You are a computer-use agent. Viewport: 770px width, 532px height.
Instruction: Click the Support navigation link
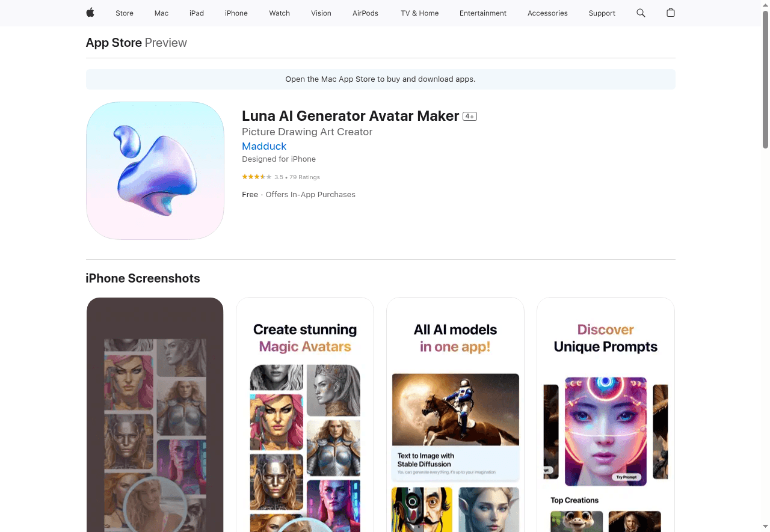pyautogui.click(x=602, y=13)
